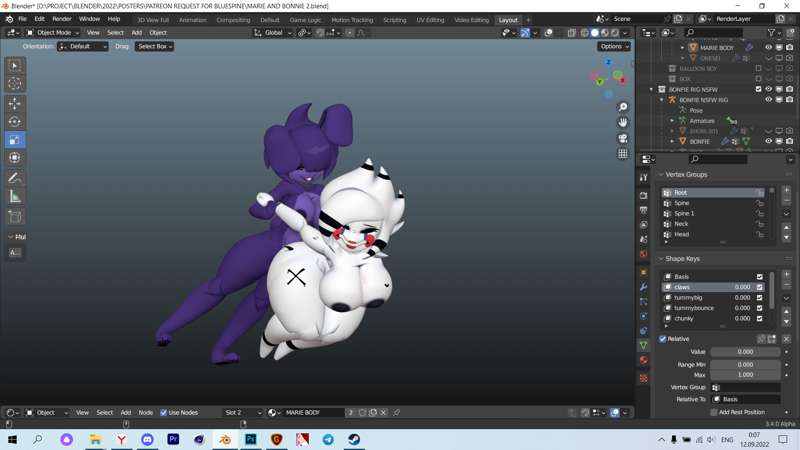Open Premiere Pro from the taskbar

pos(173,439)
